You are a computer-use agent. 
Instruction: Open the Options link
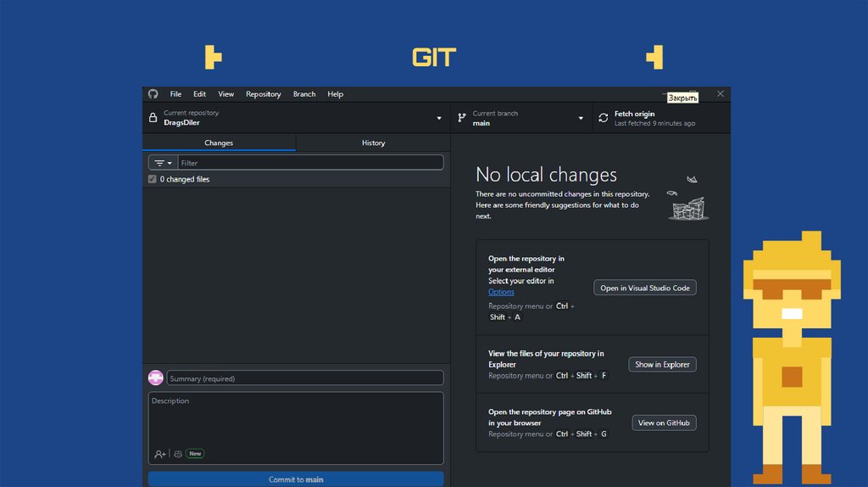pos(501,292)
